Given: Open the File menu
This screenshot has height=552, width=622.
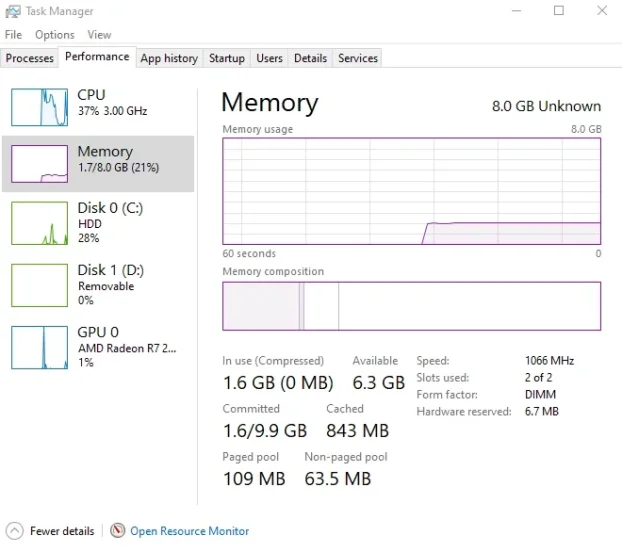Looking at the screenshot, I should tap(13, 35).
